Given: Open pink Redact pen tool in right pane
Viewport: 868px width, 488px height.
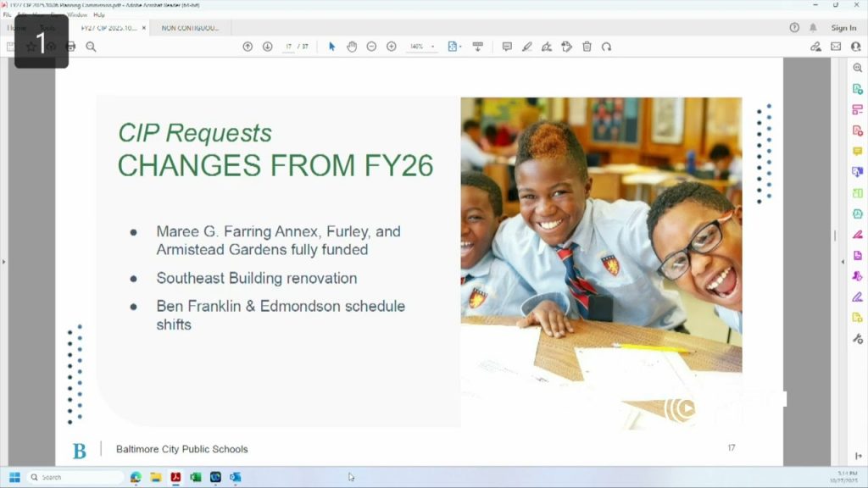Looking at the screenshot, I should tap(858, 235).
